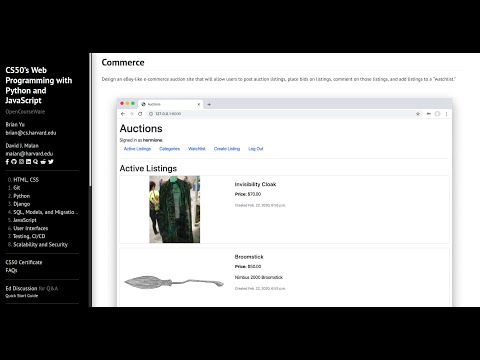Click the Broomstick price line
Viewport: 480px width, 360px height.
click(x=248, y=266)
